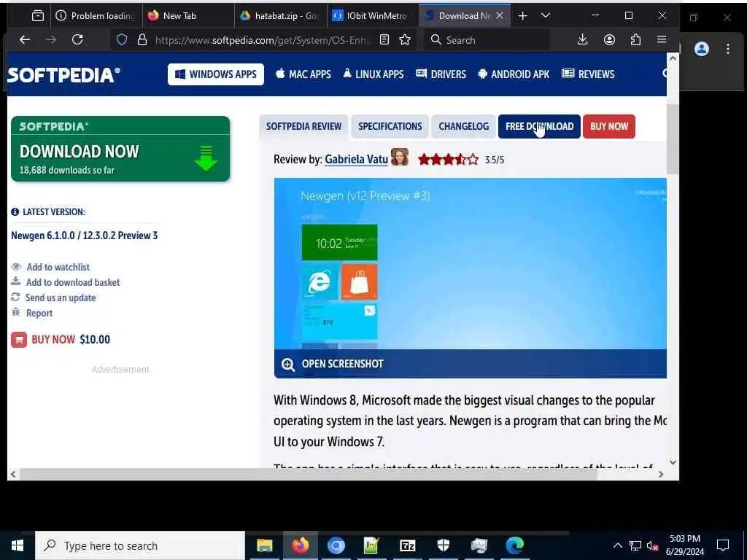This screenshot has width=747, height=560.
Task: Click Firefox icon on taskbar
Action: [300, 545]
